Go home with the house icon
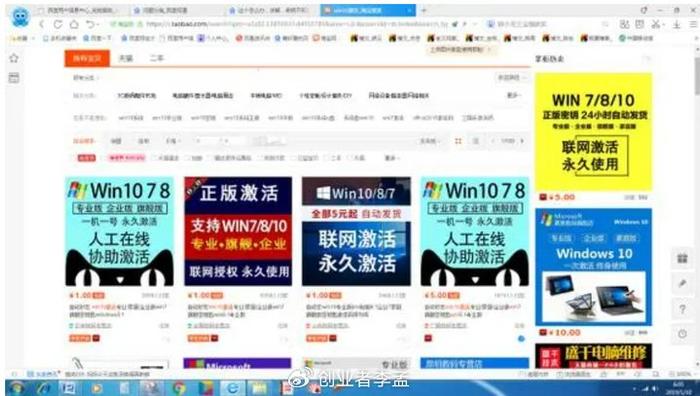Image resolution: width=700 pixels, height=396 pixels. [74, 25]
